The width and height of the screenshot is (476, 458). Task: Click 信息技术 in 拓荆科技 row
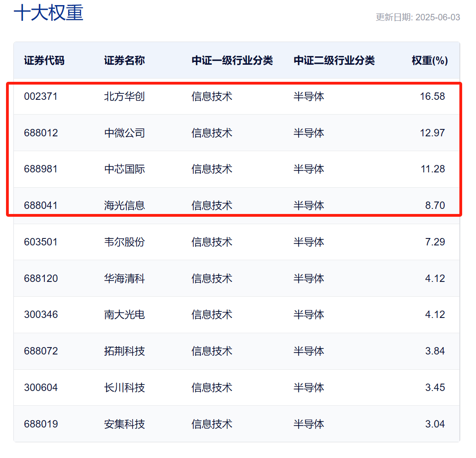click(x=212, y=351)
